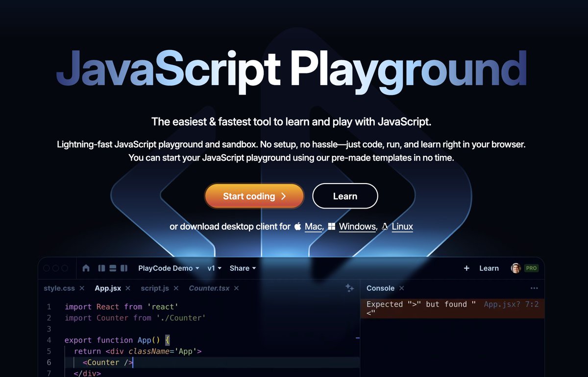Expand the PlayCode Demo dropdown
588x377 pixels.
click(169, 268)
